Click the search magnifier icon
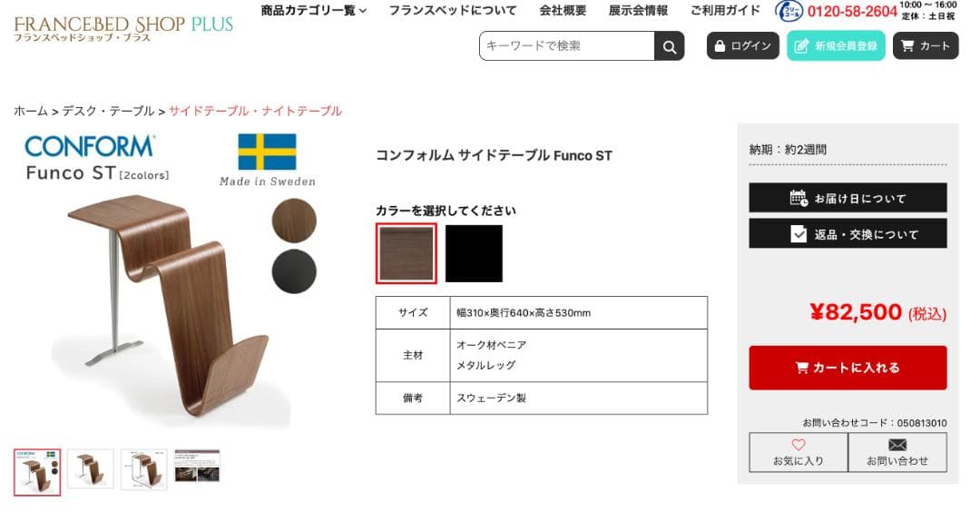 [x=669, y=46]
